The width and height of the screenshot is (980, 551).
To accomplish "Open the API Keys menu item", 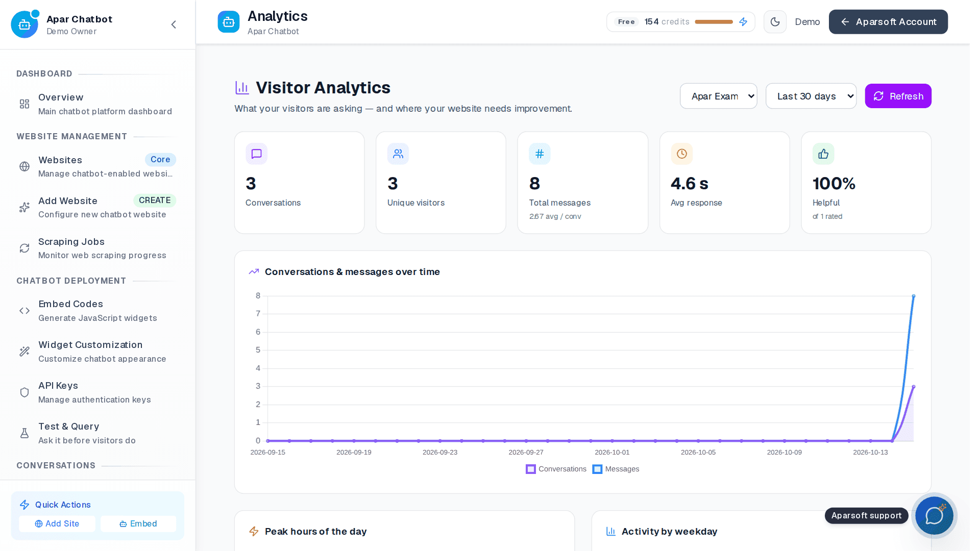I will point(97,392).
